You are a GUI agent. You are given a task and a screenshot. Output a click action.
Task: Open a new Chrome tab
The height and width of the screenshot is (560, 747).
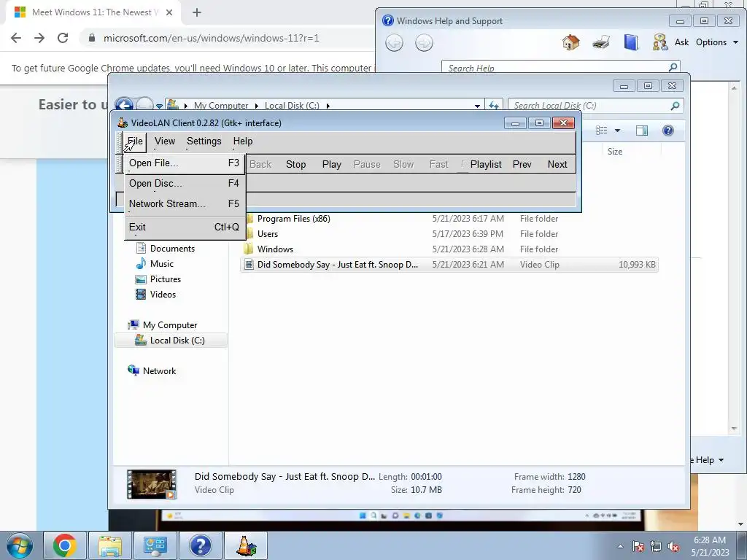coord(197,12)
